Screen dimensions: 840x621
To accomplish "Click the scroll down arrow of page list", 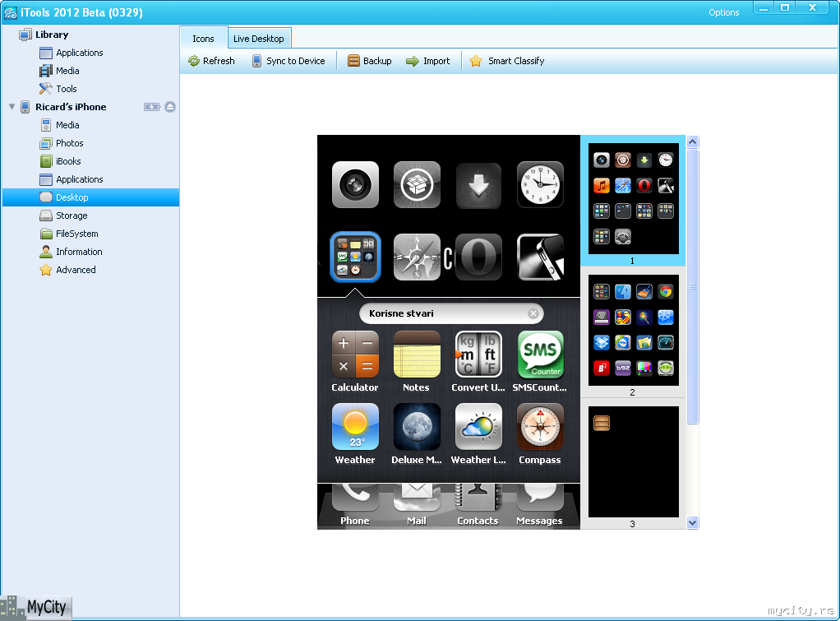I will [693, 523].
